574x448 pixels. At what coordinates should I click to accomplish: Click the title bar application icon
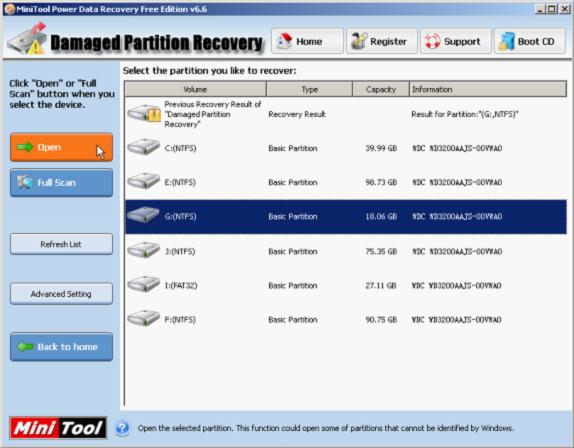point(10,9)
